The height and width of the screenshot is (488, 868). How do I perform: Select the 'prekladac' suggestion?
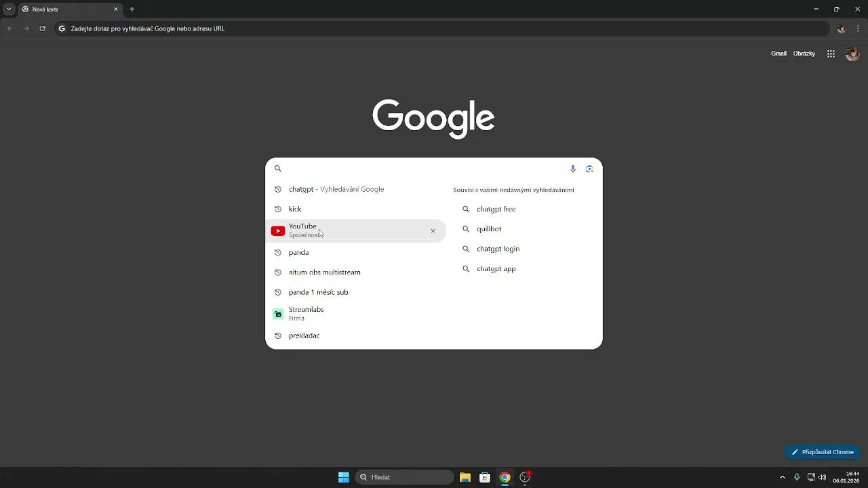click(x=355, y=335)
